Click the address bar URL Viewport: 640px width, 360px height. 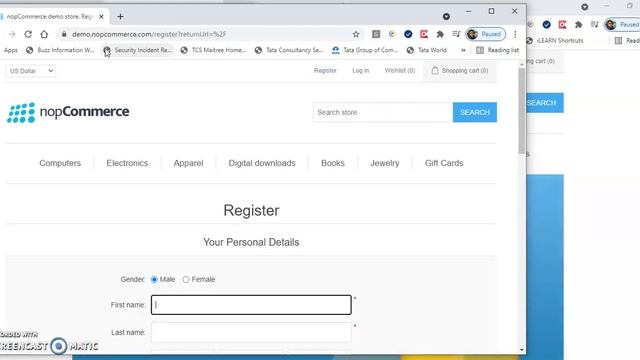(149, 34)
